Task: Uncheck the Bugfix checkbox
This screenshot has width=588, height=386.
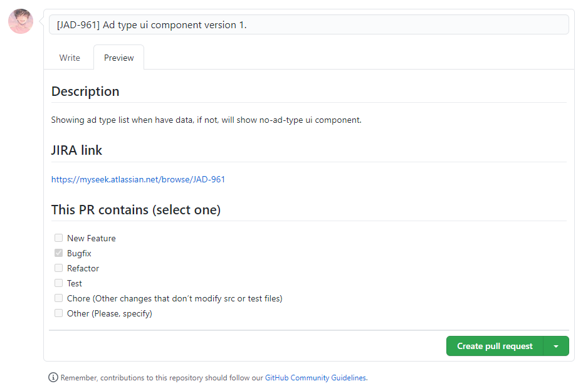Action: pos(58,253)
